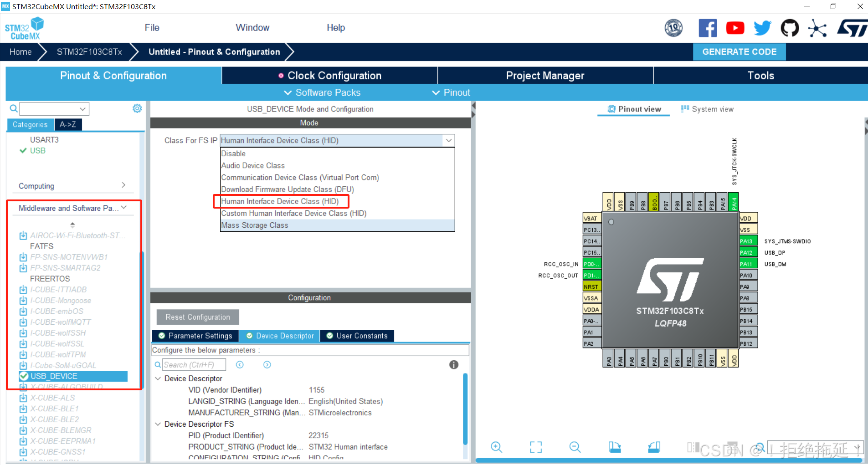The width and height of the screenshot is (868, 465).
Task: Click inside the parameter Search field
Action: coord(194,364)
